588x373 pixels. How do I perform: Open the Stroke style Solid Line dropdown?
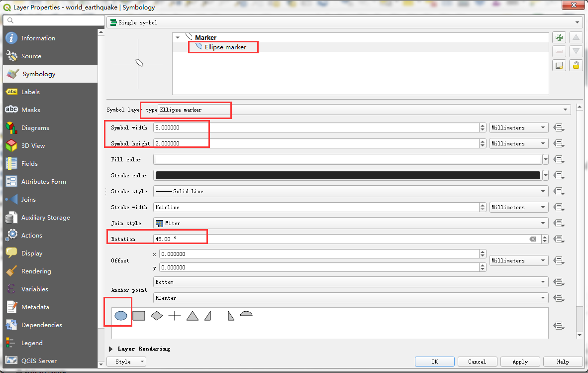pyautogui.click(x=351, y=191)
